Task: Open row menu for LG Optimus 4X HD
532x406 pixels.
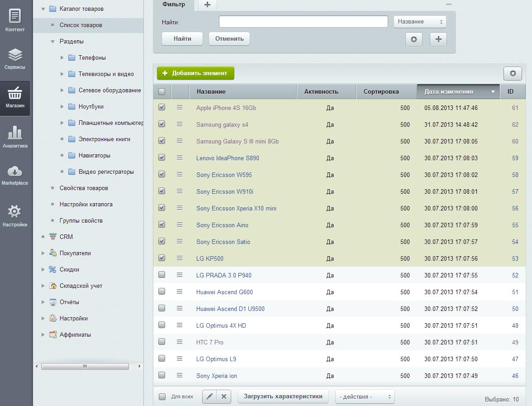Action: [180, 325]
